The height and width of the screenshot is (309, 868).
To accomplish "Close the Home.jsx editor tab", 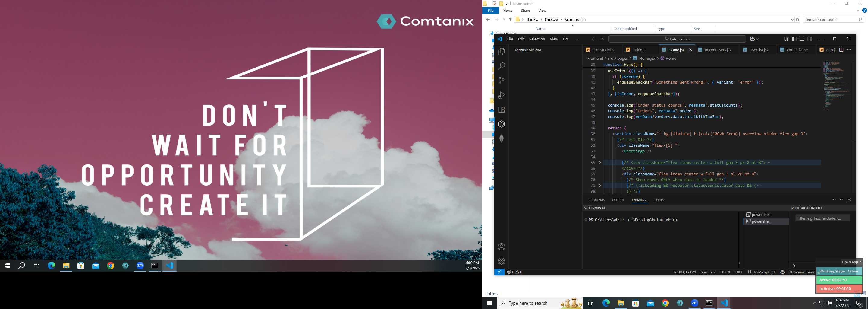I will (690, 50).
